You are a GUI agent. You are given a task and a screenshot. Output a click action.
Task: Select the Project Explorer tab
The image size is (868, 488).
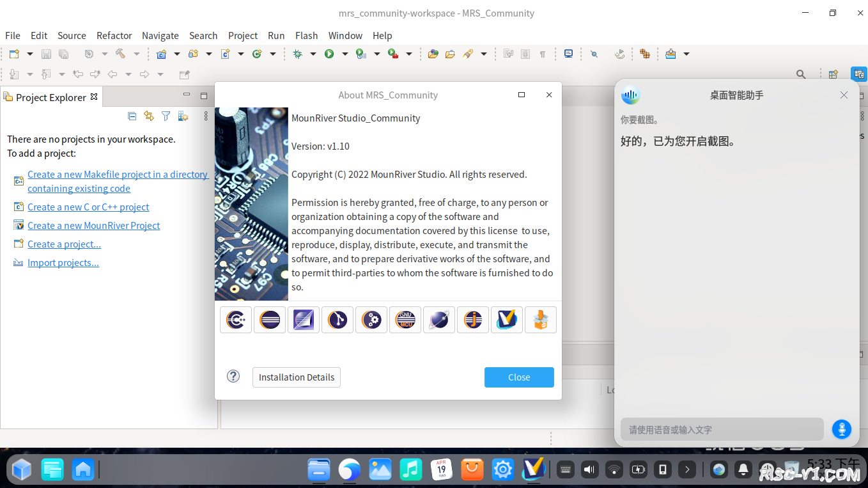tap(51, 97)
